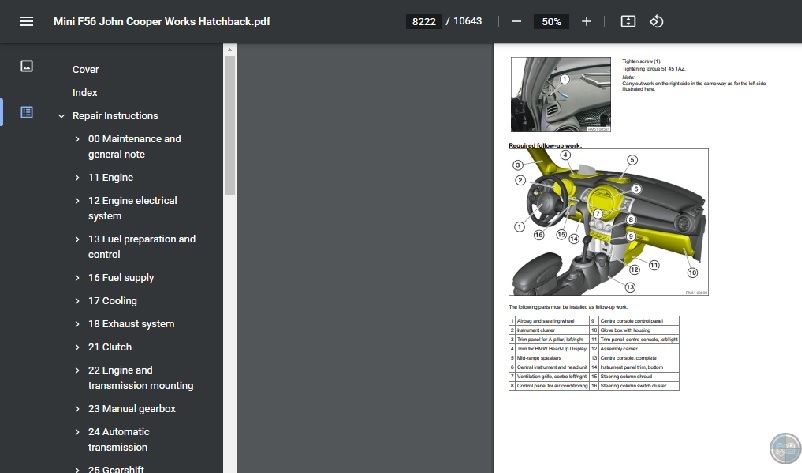Click the zoom out minus button
The width and height of the screenshot is (802, 473).
coord(516,21)
